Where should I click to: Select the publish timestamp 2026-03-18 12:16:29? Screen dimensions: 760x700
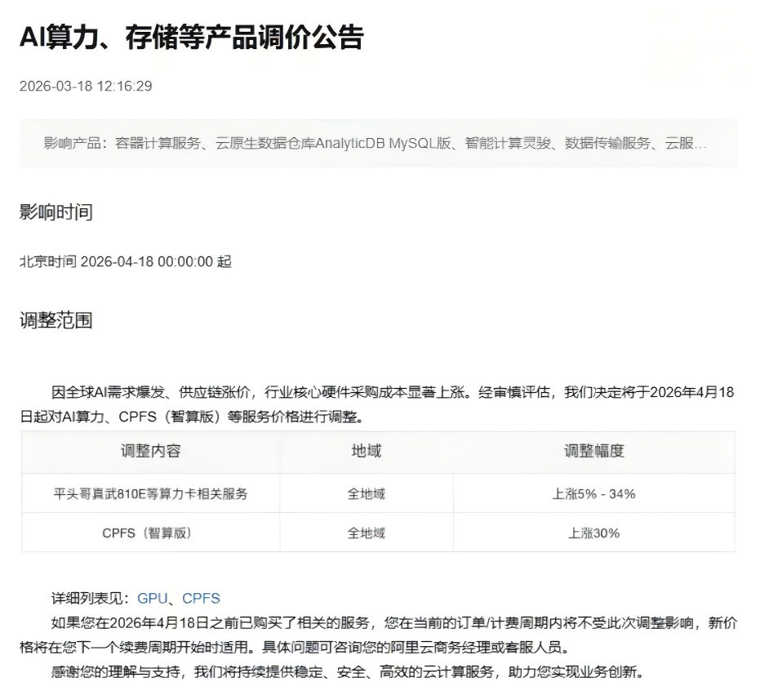tap(86, 87)
